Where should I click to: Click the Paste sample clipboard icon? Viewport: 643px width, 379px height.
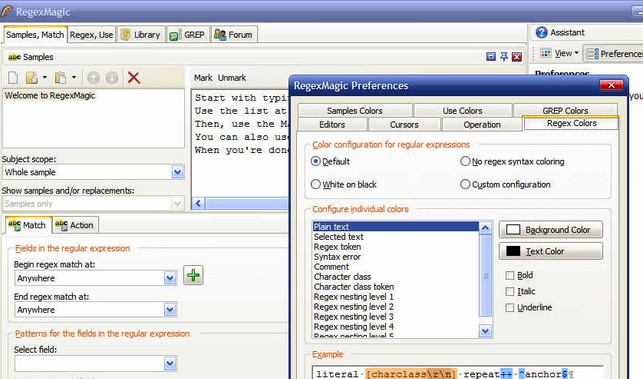(61, 78)
